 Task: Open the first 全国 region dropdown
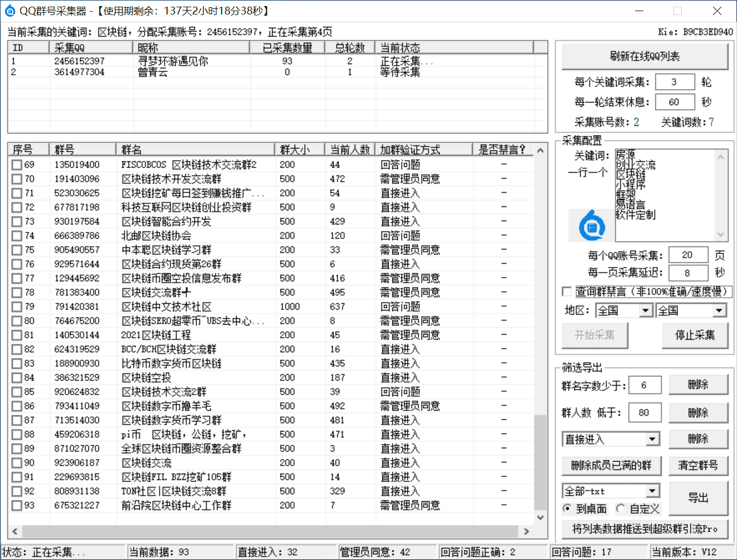click(646, 311)
